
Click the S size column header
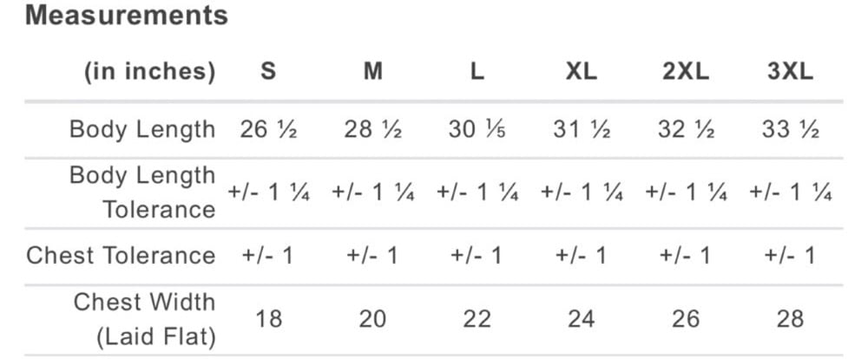[x=269, y=71]
